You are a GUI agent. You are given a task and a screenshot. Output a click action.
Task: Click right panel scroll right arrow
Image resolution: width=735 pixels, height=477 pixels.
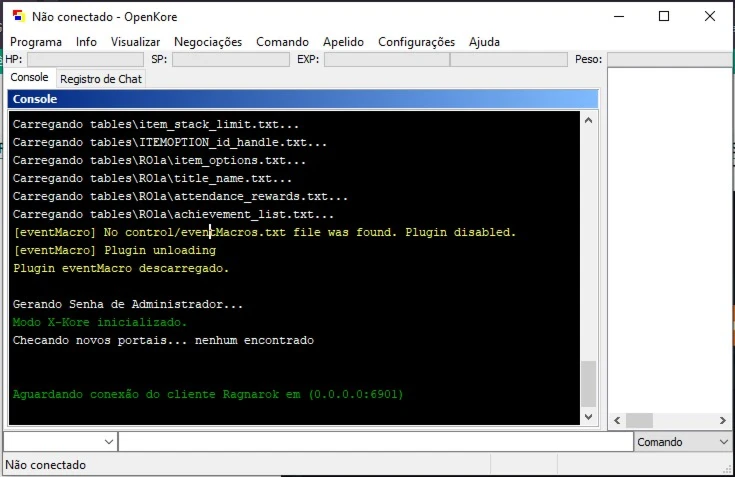pyautogui.click(x=723, y=421)
